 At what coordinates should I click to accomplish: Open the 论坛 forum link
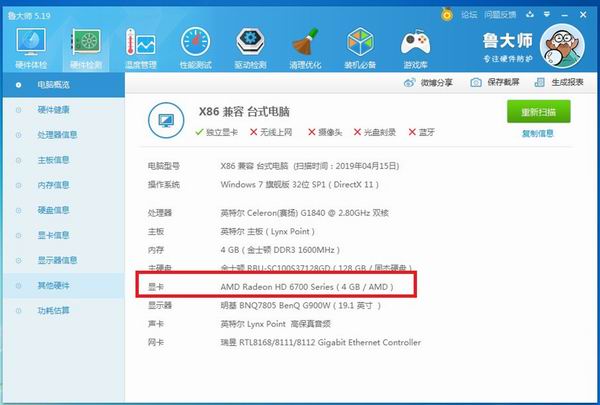click(x=469, y=15)
